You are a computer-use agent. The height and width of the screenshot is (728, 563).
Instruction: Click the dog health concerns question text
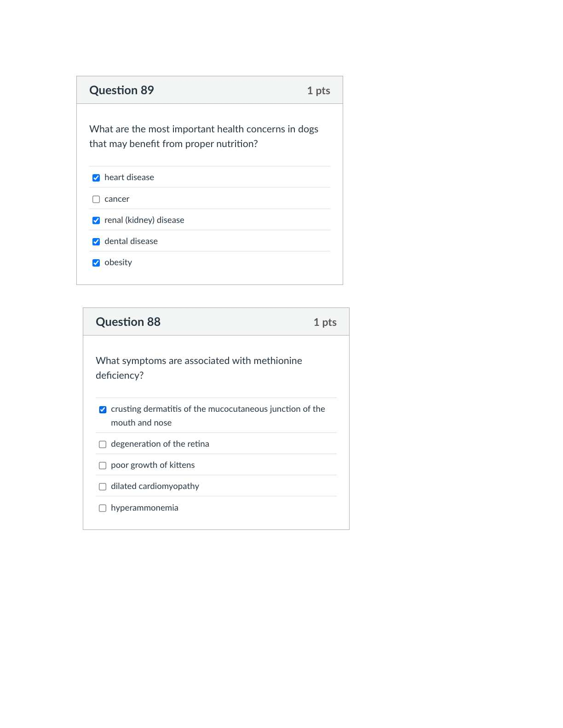click(x=204, y=136)
